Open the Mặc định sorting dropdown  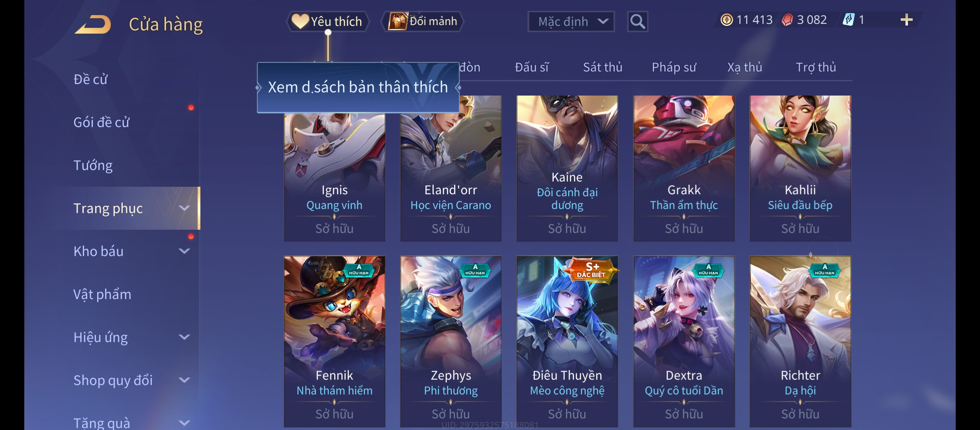(571, 21)
